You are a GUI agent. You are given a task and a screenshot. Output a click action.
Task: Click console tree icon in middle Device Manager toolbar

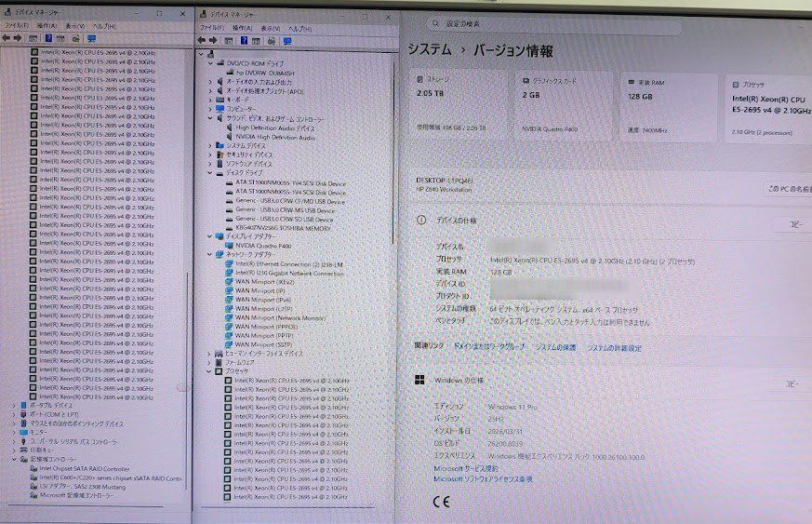point(229,40)
